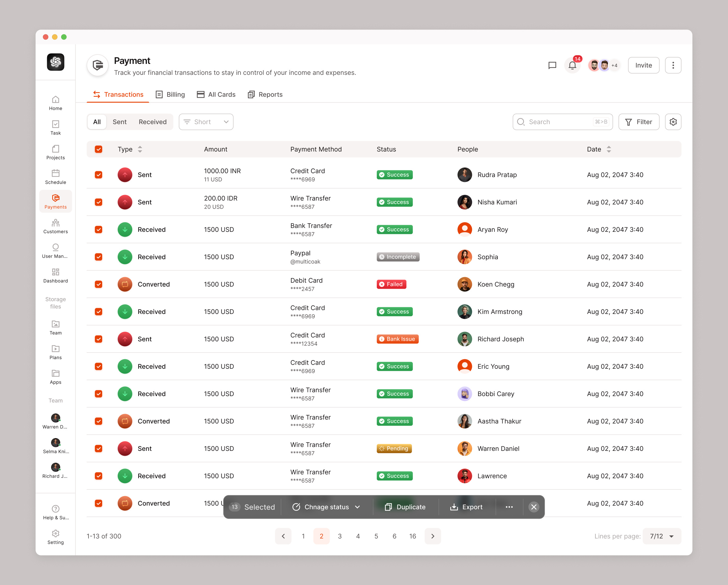This screenshot has height=585, width=728.
Task: Click the Invite button
Action: point(643,65)
